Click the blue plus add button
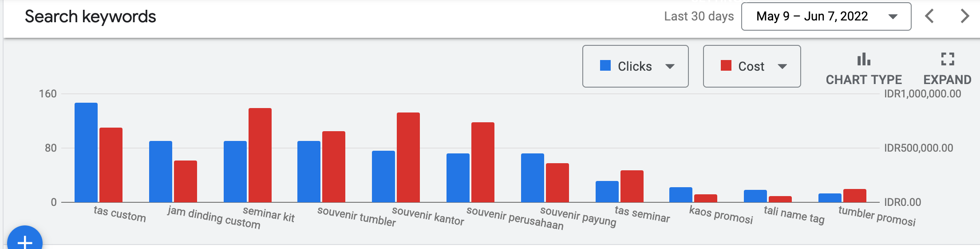The image size is (980, 249). pyautogui.click(x=25, y=241)
